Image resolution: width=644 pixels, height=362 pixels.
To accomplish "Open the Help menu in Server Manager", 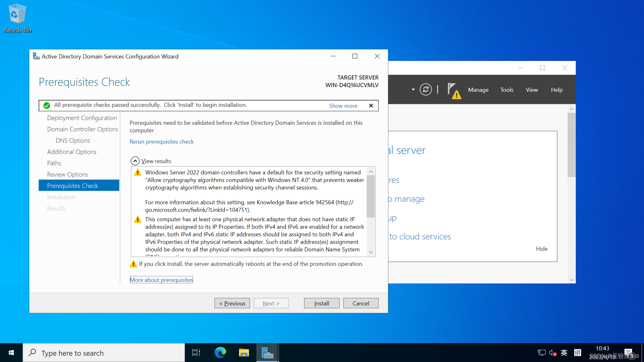I will [557, 90].
